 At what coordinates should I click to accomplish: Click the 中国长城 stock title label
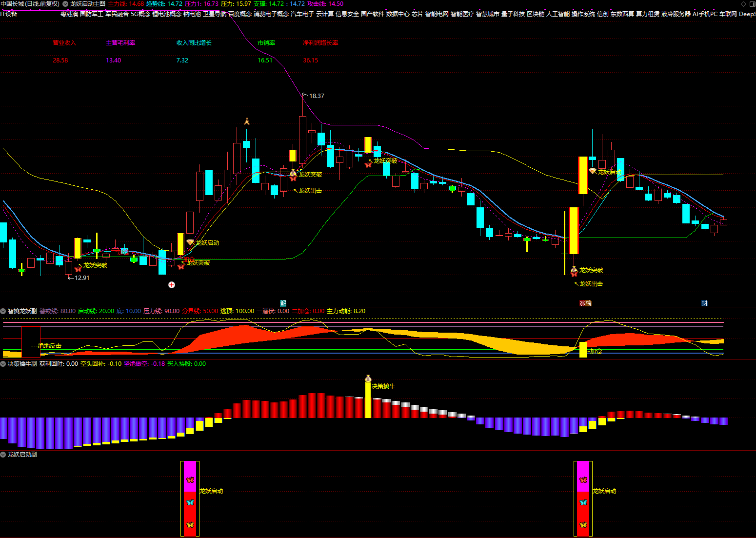point(12,4)
